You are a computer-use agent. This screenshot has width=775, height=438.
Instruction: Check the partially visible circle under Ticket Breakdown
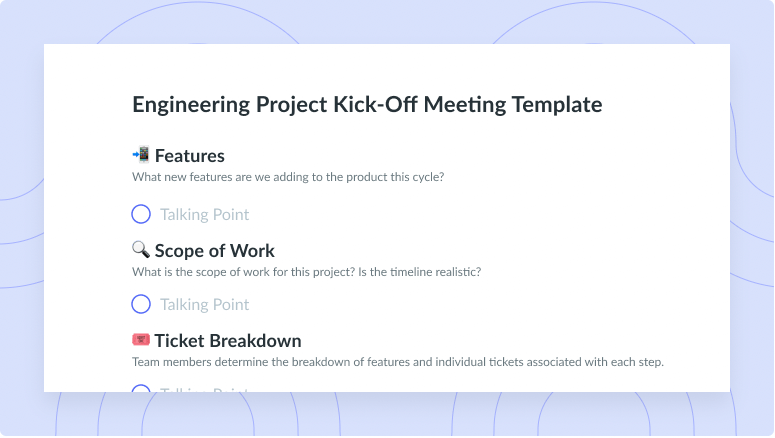point(141,388)
